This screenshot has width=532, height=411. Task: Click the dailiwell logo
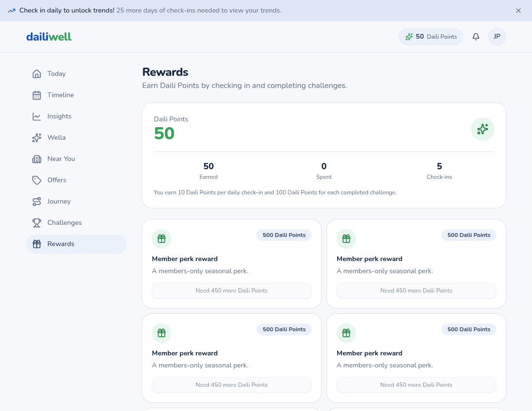tap(49, 37)
